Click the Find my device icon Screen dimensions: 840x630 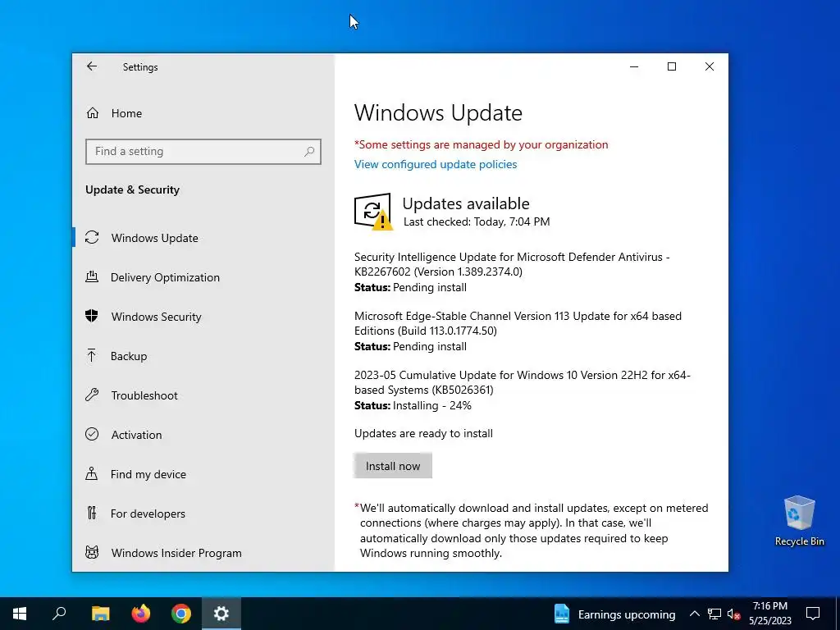click(x=92, y=473)
